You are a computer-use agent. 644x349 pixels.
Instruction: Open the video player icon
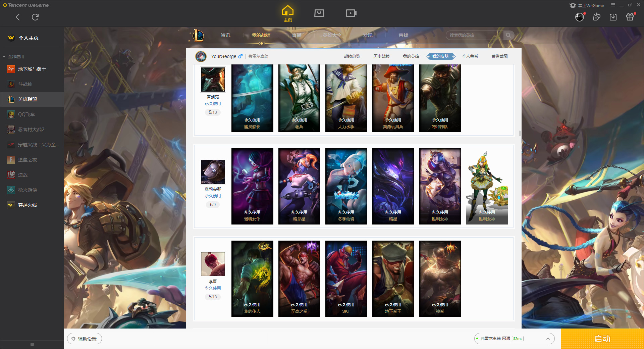click(x=351, y=13)
